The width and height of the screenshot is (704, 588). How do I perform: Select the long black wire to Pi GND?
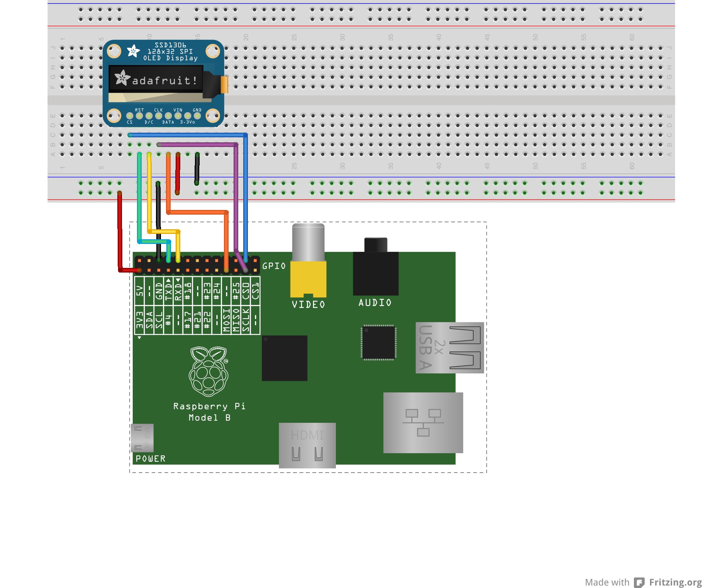pos(158,222)
